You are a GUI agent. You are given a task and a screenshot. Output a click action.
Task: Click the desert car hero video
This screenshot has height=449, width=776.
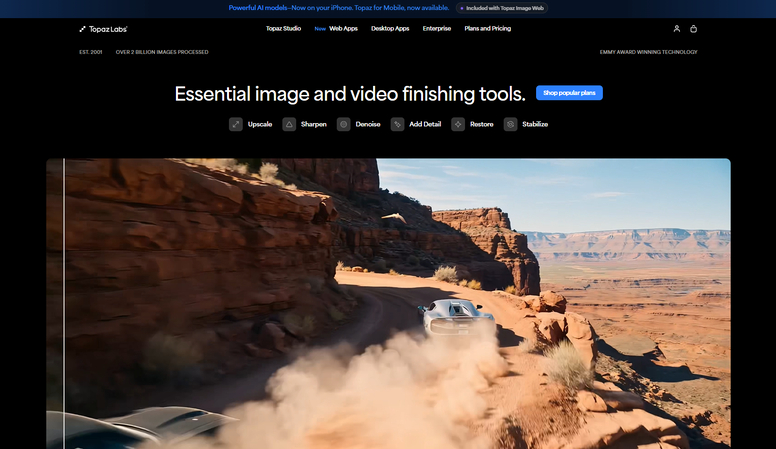point(388,303)
